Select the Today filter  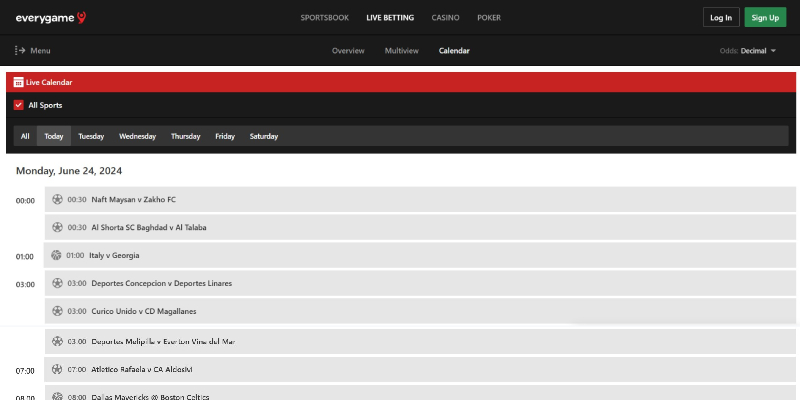coord(54,136)
